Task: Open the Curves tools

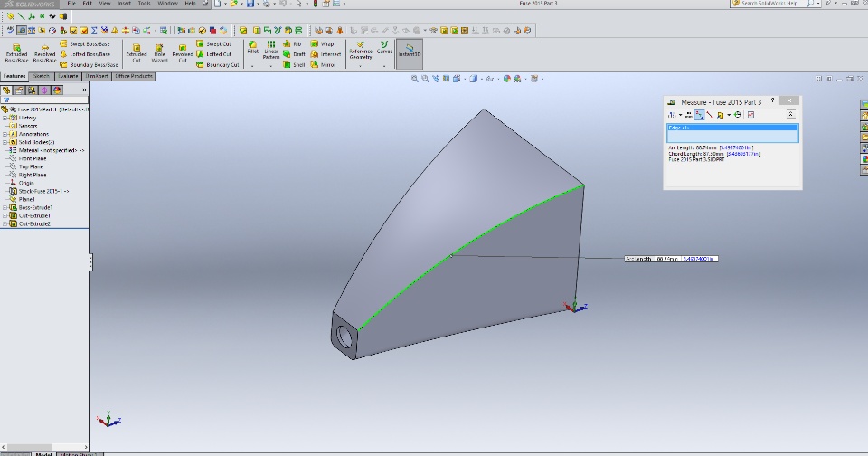Action: click(384, 48)
